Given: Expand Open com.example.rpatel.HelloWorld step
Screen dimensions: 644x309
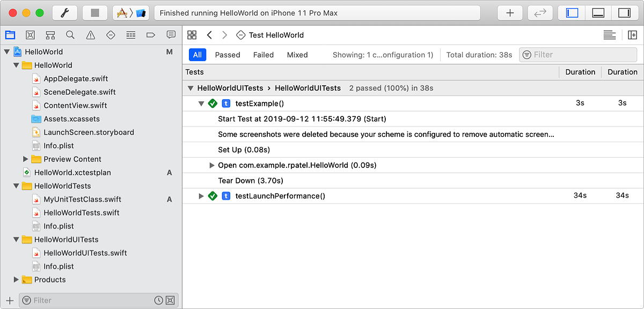Looking at the screenshot, I should [x=212, y=165].
